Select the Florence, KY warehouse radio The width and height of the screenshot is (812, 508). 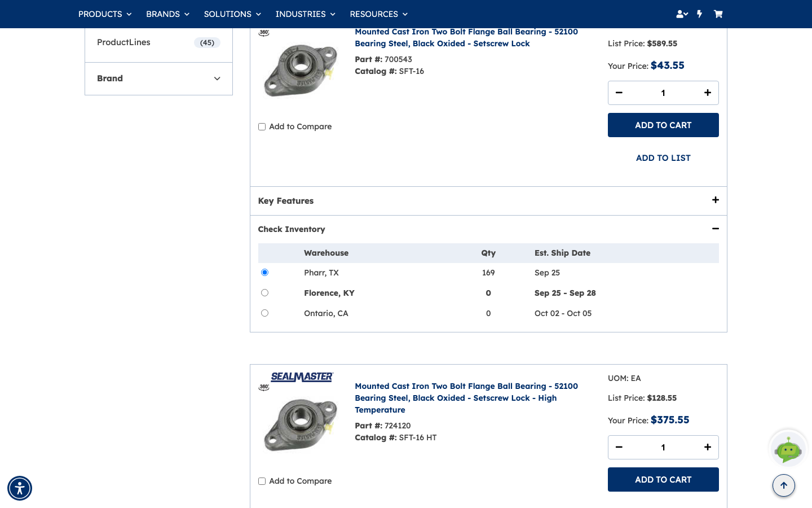264,293
